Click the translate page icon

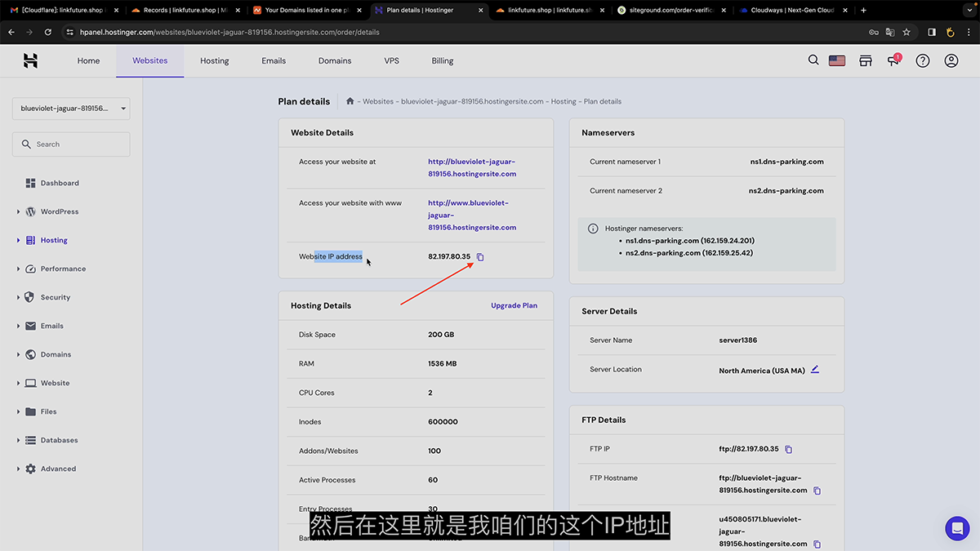(890, 32)
